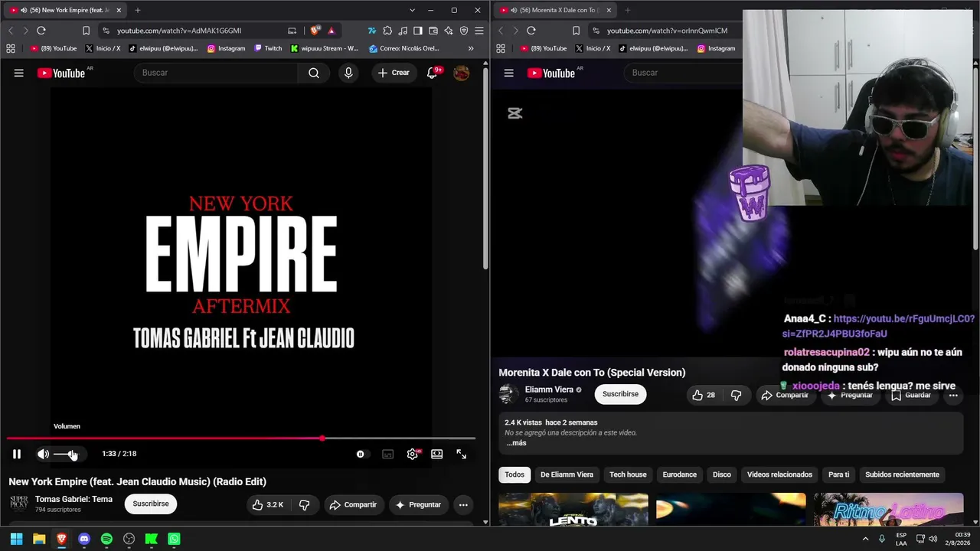Viewport: 980px width, 551px height.
Task: Close the New York Empire tab
Action: click(x=119, y=10)
